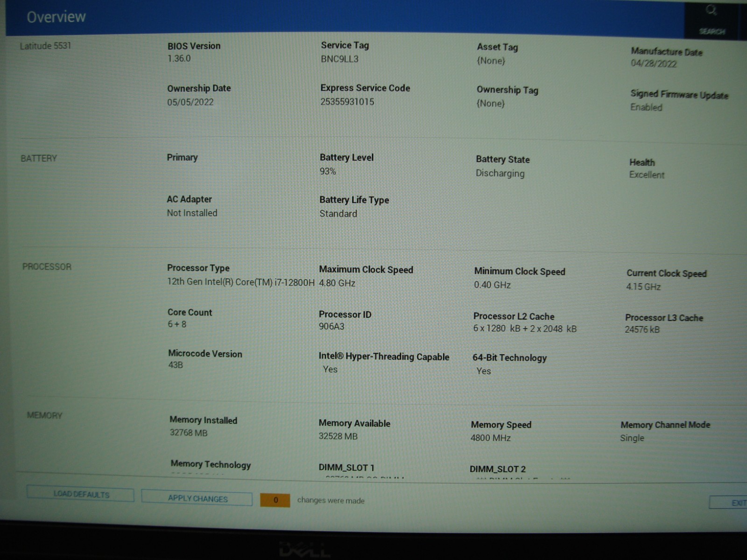Image resolution: width=747 pixels, height=560 pixels.
Task: Select Signed Firmware Update value Enabled
Action: [646, 107]
